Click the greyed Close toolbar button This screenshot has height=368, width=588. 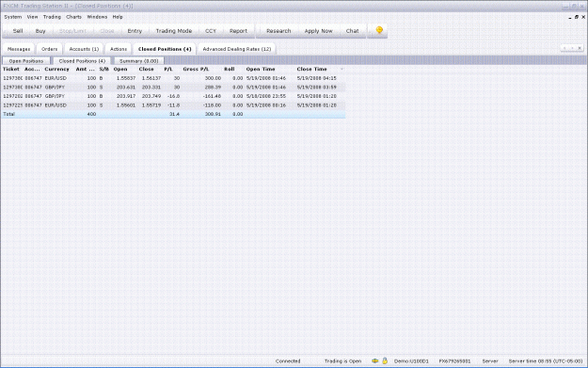(x=107, y=31)
